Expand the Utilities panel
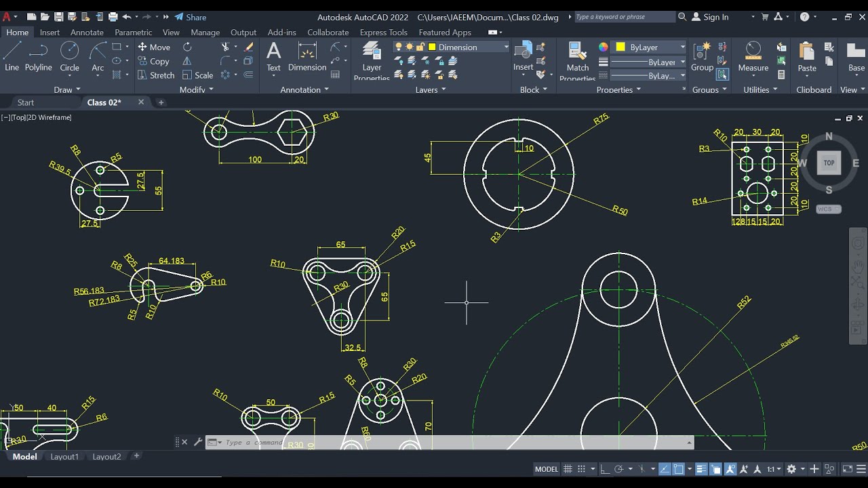 (760, 89)
